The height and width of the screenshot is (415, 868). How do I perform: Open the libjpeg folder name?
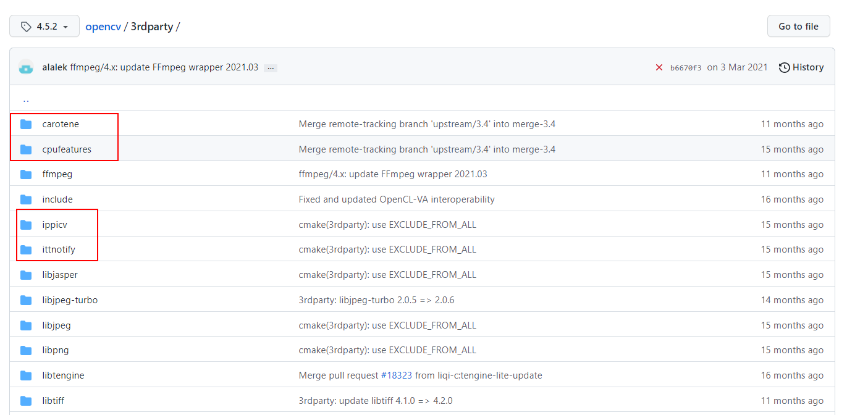click(56, 325)
